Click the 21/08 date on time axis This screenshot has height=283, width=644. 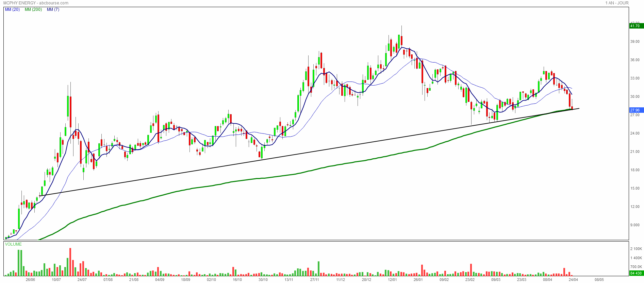tap(134, 280)
